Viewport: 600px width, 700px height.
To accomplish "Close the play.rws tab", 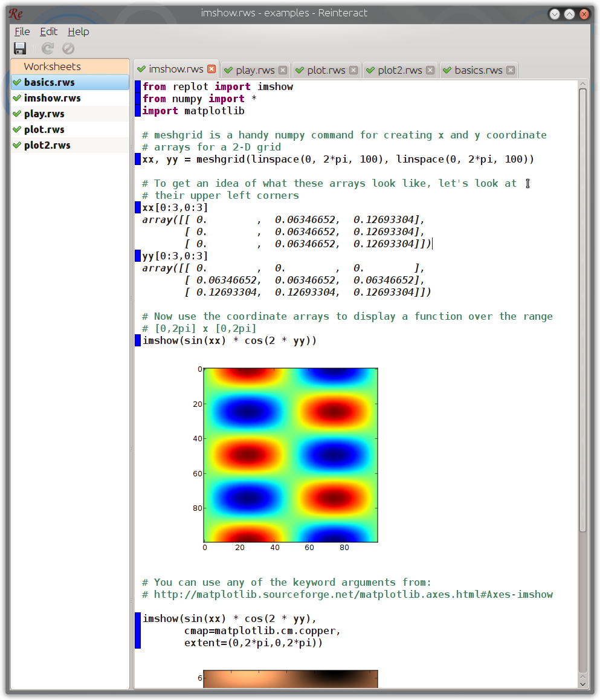I will [283, 70].
